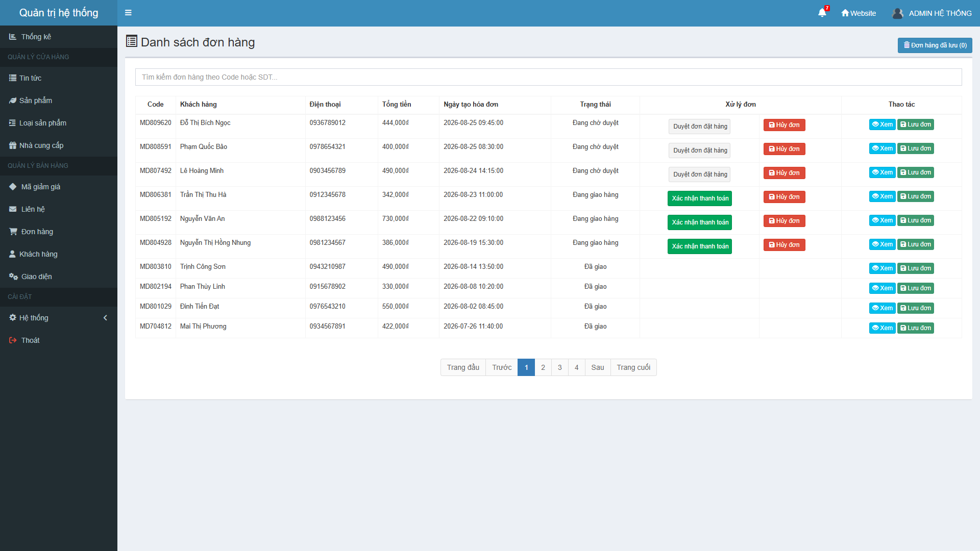
Task: View order MD807492 with Xem
Action: point(882,172)
